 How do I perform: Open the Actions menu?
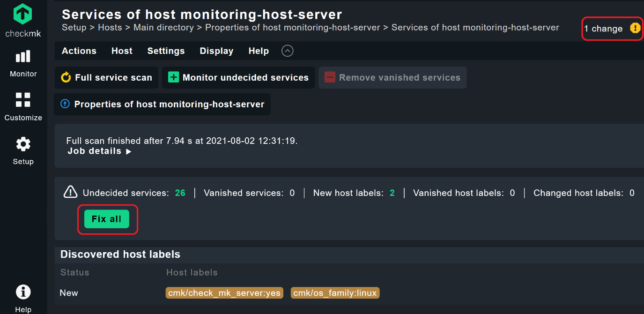(79, 51)
